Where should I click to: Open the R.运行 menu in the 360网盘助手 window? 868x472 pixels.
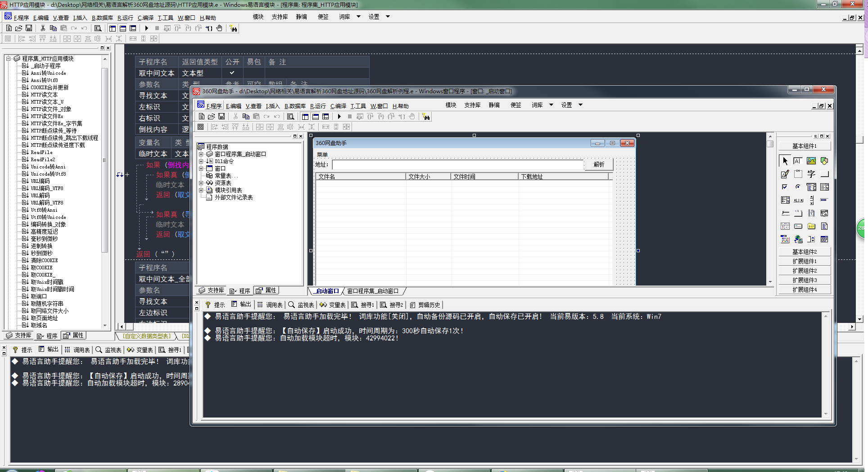pos(318,106)
